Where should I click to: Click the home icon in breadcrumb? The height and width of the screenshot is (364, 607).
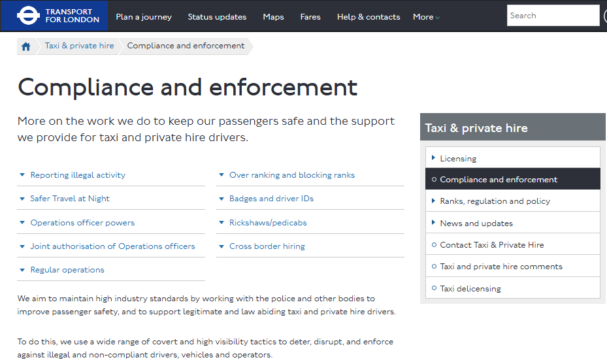coord(26,46)
